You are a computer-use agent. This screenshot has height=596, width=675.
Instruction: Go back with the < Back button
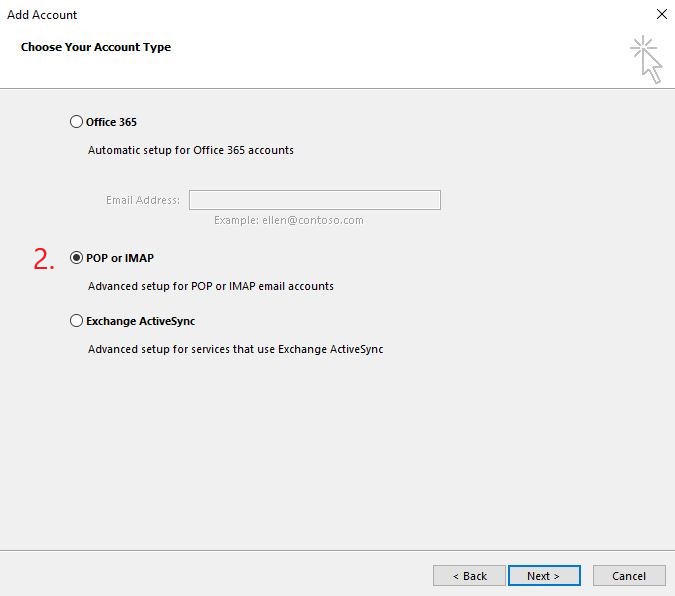coord(469,576)
